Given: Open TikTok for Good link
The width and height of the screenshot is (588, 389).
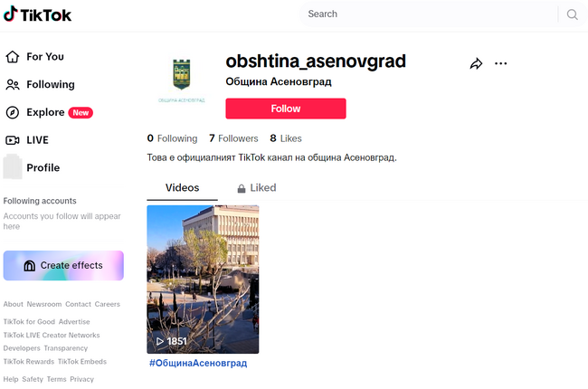Looking at the screenshot, I should pyautogui.click(x=29, y=322).
